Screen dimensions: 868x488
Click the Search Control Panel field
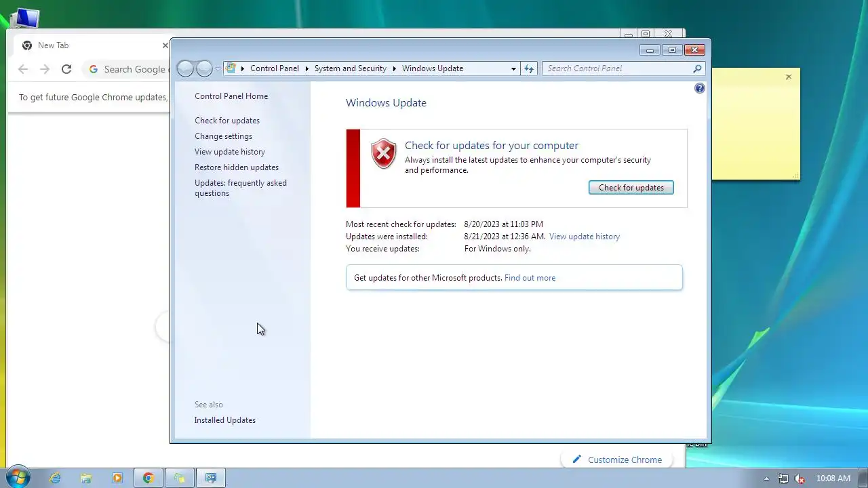point(617,68)
